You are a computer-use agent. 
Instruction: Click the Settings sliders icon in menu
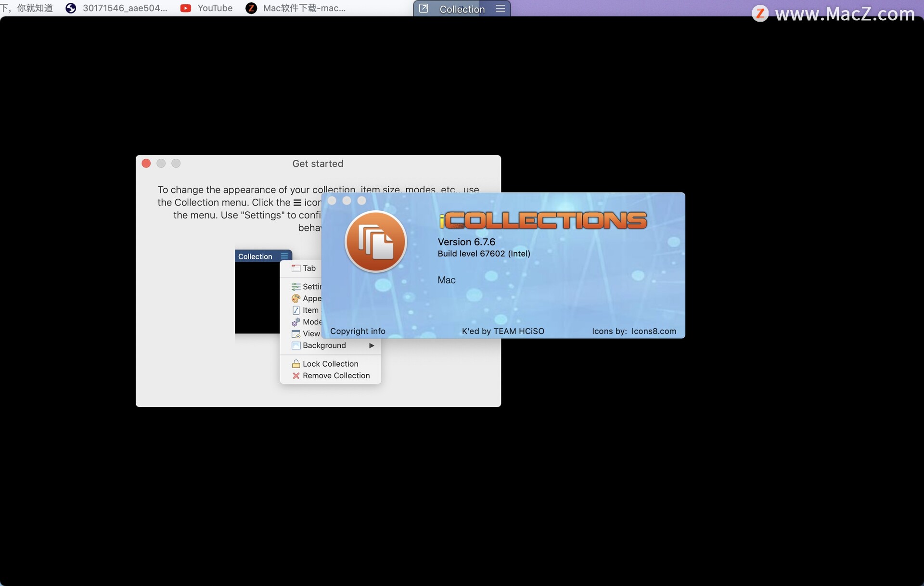[295, 287]
